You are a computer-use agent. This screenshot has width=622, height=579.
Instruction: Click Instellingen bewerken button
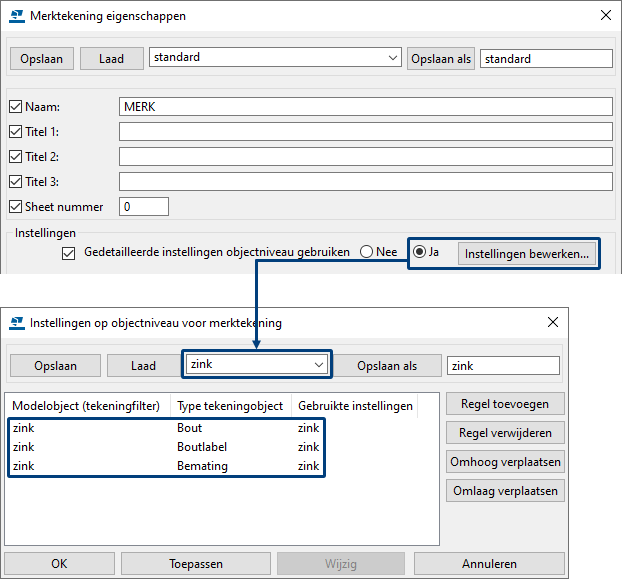[x=527, y=254]
